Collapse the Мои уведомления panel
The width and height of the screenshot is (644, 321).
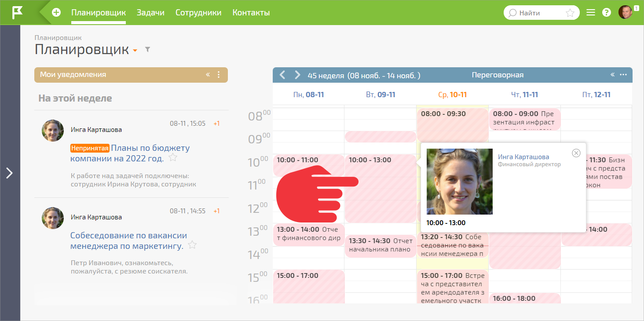pyautogui.click(x=208, y=75)
